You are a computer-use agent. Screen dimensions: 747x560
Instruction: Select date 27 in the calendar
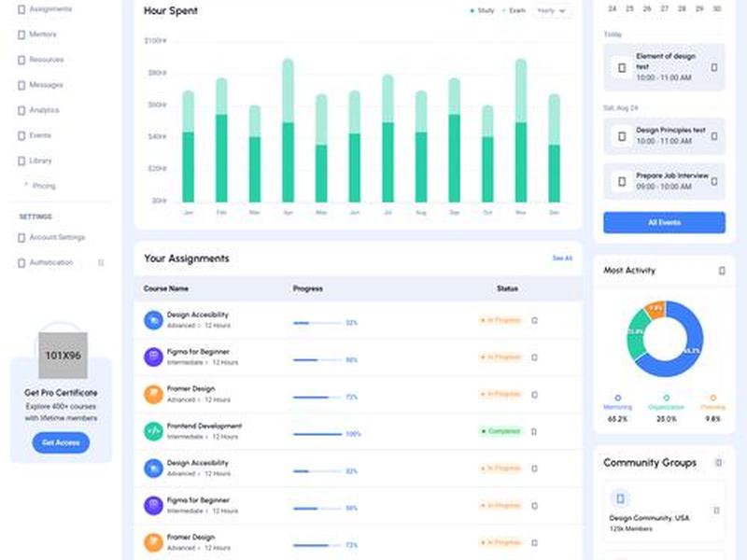click(x=665, y=8)
